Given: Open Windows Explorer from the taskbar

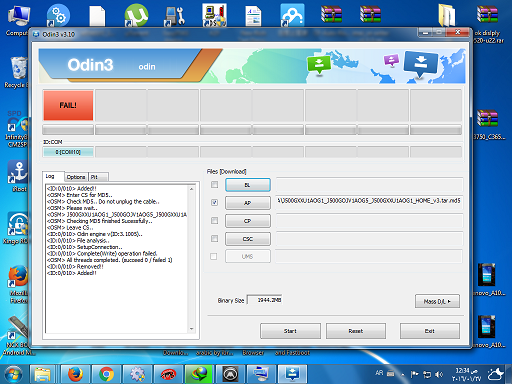Looking at the screenshot, I should [42, 374].
